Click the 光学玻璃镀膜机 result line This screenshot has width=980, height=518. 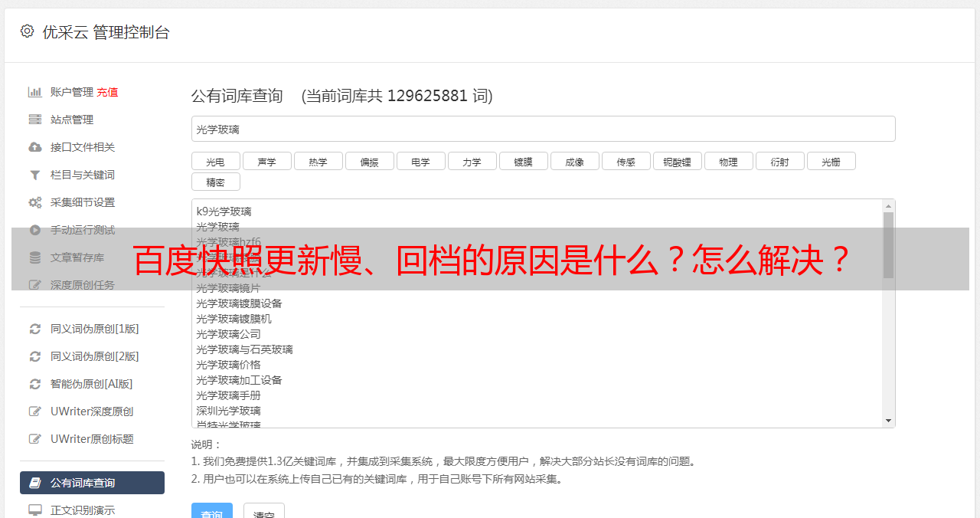[234, 319]
